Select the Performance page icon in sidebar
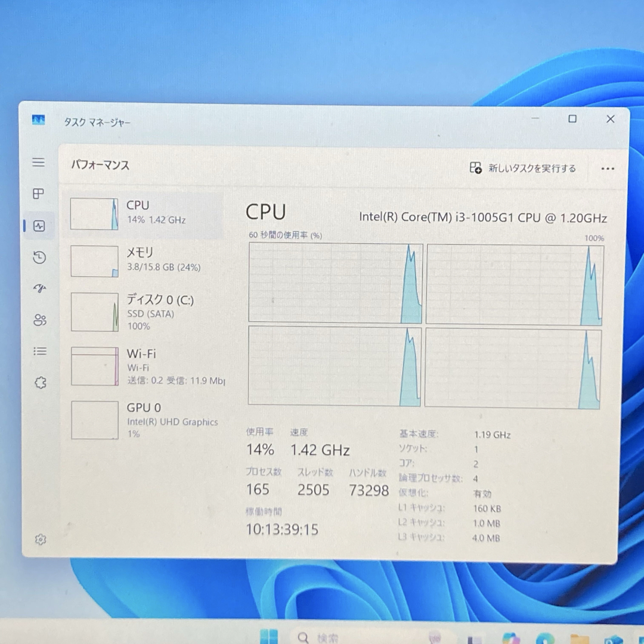Viewport: 644px width, 644px height. (39, 225)
